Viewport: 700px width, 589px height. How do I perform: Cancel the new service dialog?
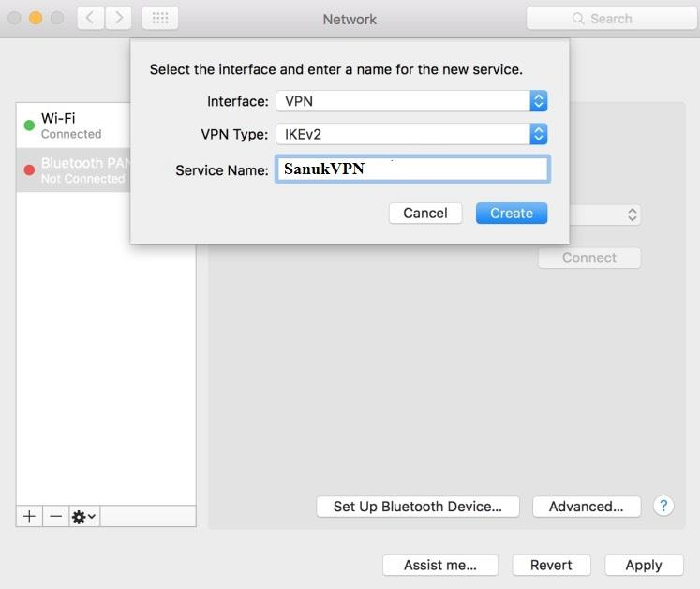(424, 214)
